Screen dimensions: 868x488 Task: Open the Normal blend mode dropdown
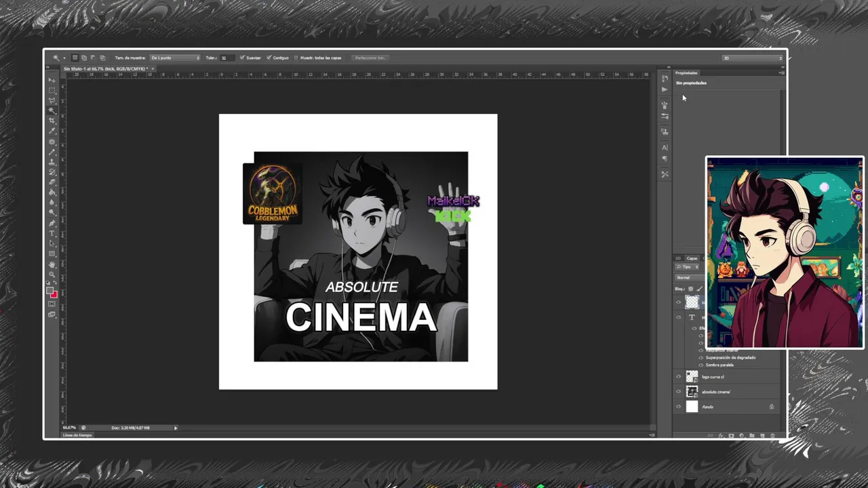click(x=689, y=278)
